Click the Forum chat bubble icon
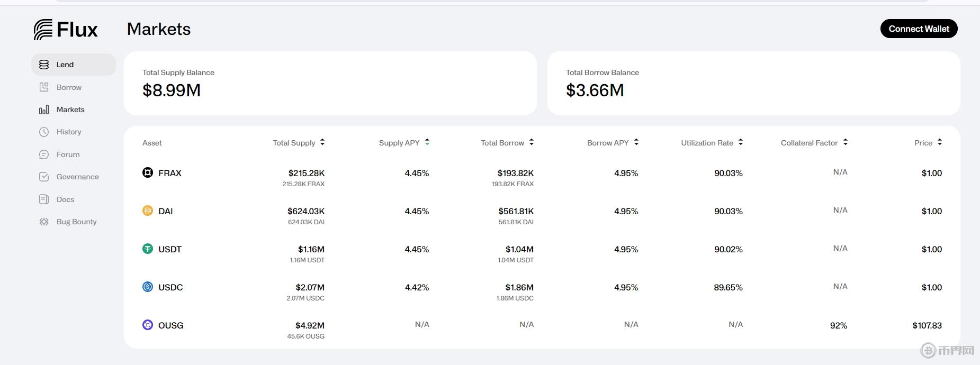Image resolution: width=980 pixels, height=365 pixels. click(x=44, y=154)
